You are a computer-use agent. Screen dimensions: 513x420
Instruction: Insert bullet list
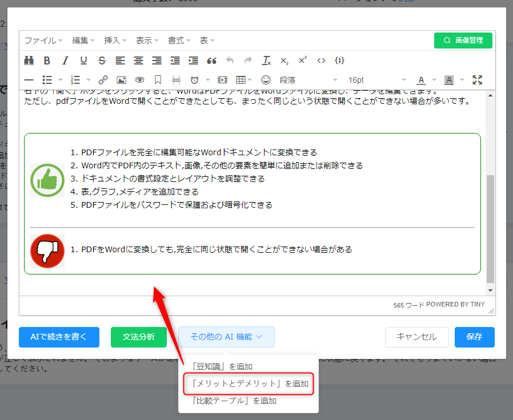coord(47,80)
